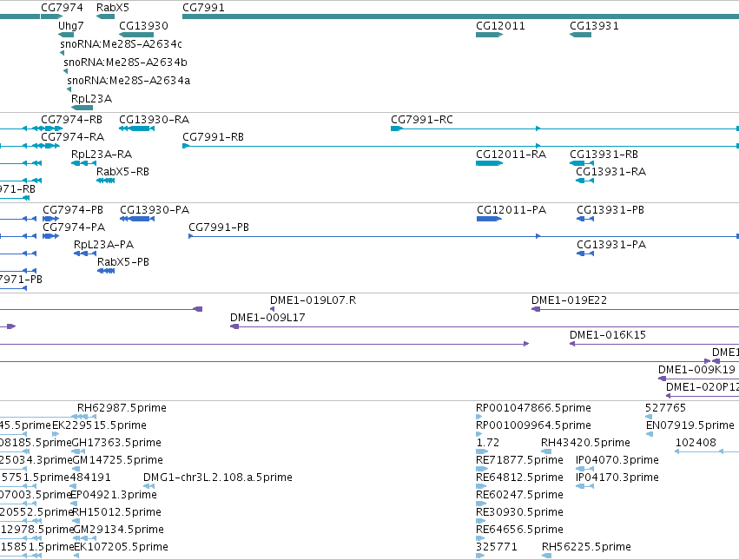Image resolution: width=739 pixels, height=560 pixels.
Task: Click the RE71877.5prime EST label
Action: point(519,460)
